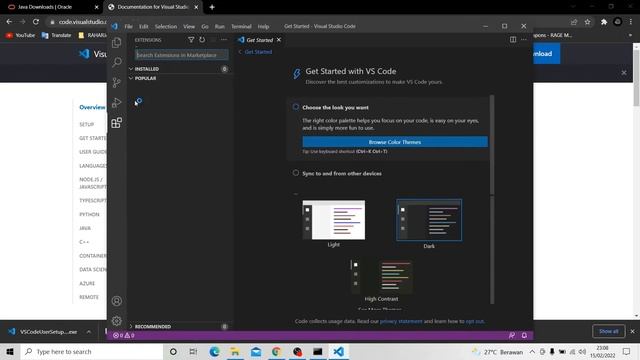
Task: Open the Run and Debug view
Action: (117, 102)
